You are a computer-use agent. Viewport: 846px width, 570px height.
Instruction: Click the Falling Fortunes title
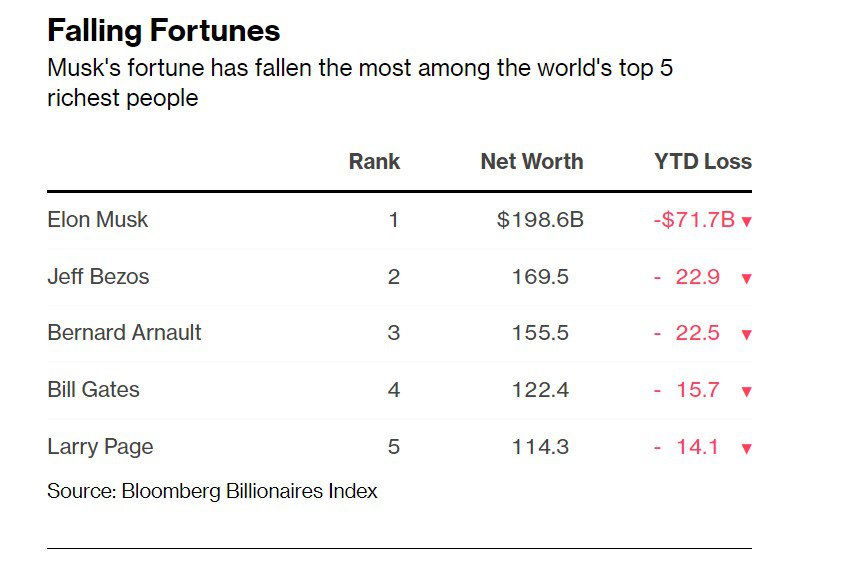click(x=164, y=30)
